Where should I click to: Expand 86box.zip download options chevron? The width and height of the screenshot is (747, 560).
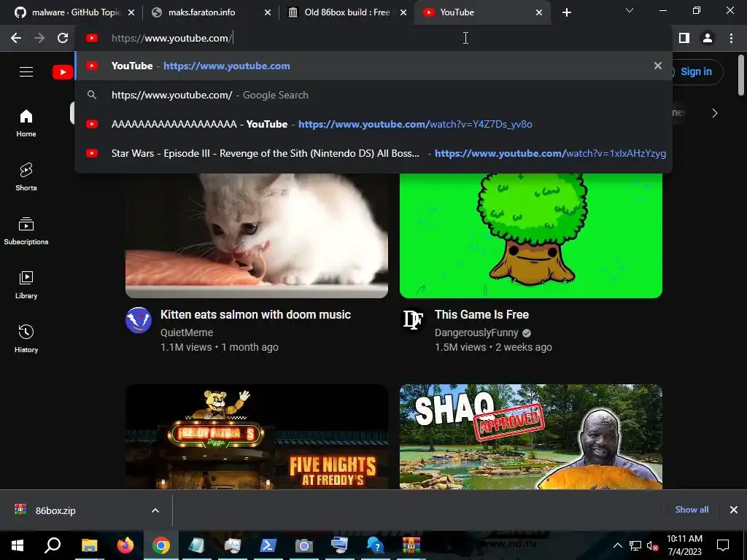(x=155, y=510)
